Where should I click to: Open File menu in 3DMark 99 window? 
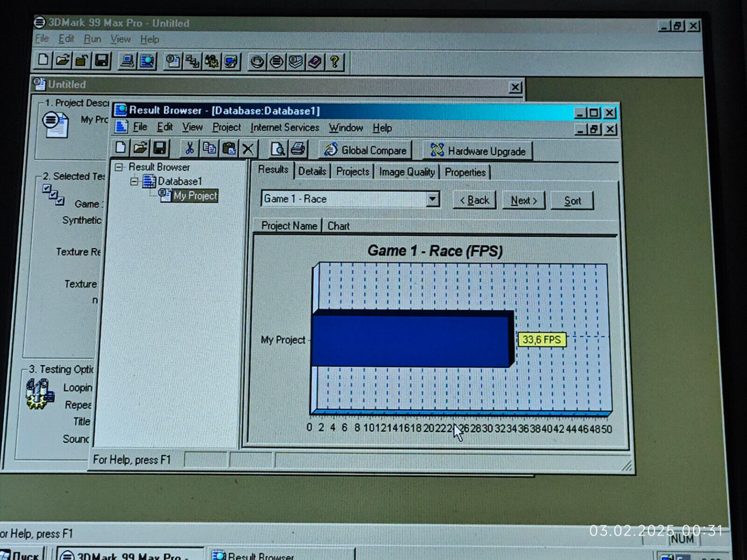(x=42, y=38)
